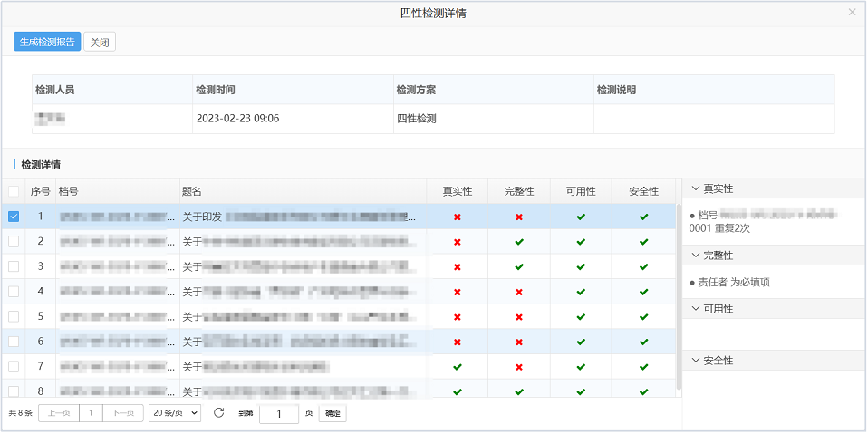Image resolution: width=868 pixels, height=434 pixels.
Task: Tick the checkbox for row 4
Action: [x=14, y=292]
